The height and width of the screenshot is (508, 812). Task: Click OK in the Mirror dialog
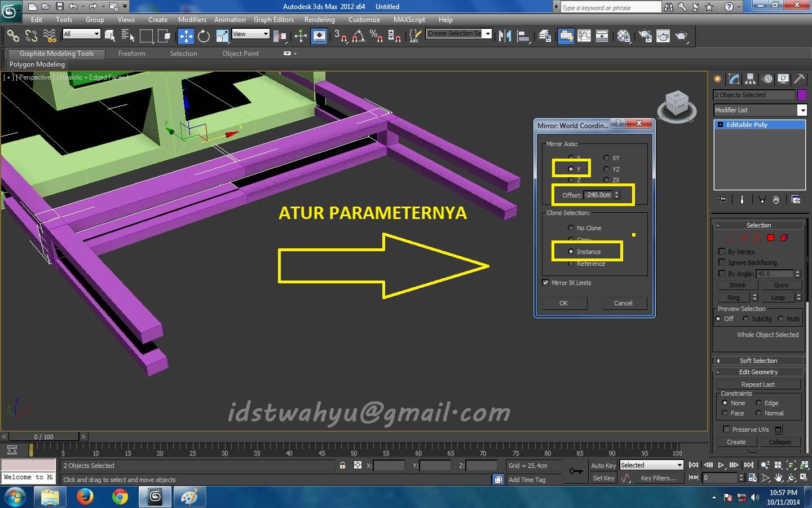(564, 303)
